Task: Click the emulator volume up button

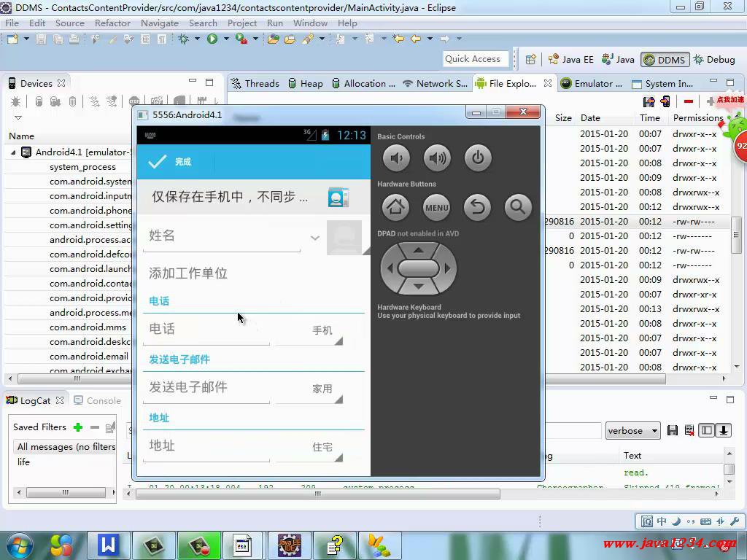Action: tap(437, 157)
